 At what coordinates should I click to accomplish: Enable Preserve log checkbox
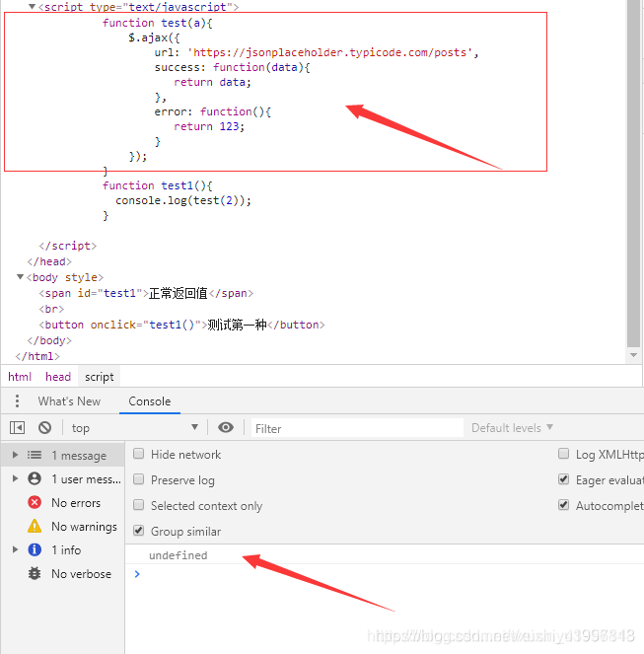click(138, 479)
